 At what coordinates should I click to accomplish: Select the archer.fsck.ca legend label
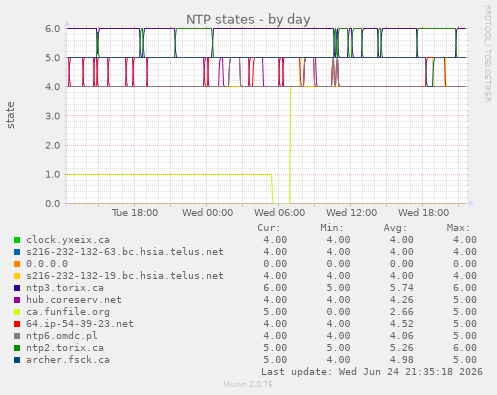(x=68, y=360)
